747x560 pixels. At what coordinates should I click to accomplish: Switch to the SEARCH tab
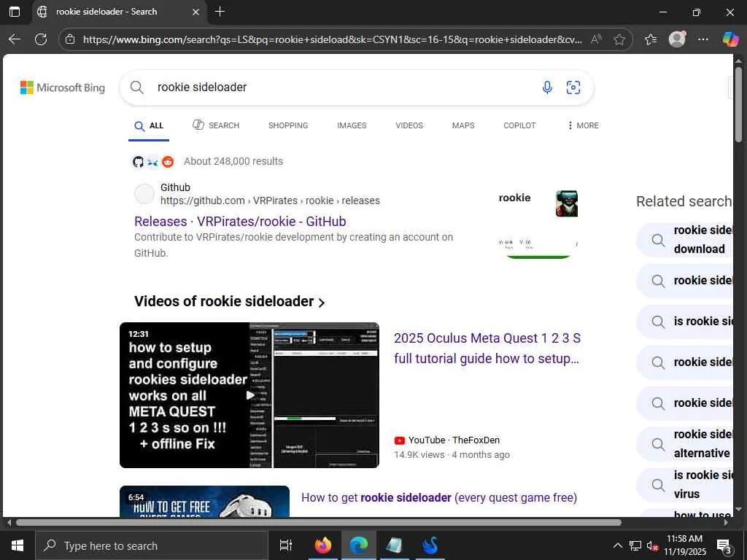click(216, 125)
